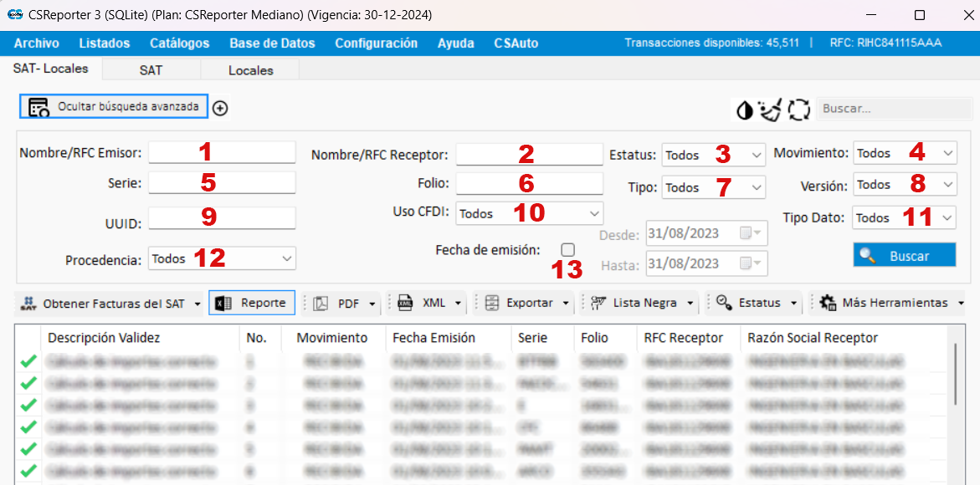Click Ocultar búsqueda avanzada button
Viewport: 980px width, 485px height.
click(115, 107)
